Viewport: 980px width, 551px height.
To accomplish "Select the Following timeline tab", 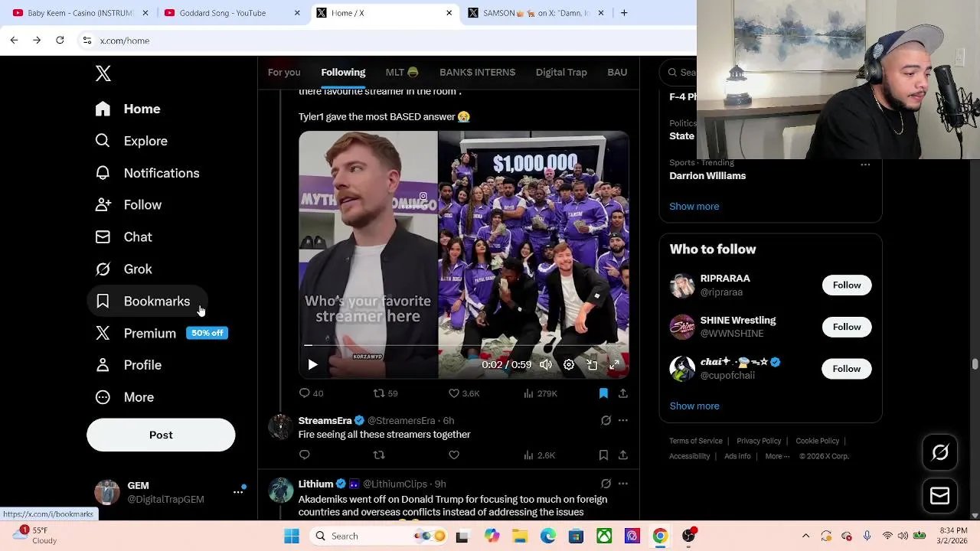I will tap(343, 72).
